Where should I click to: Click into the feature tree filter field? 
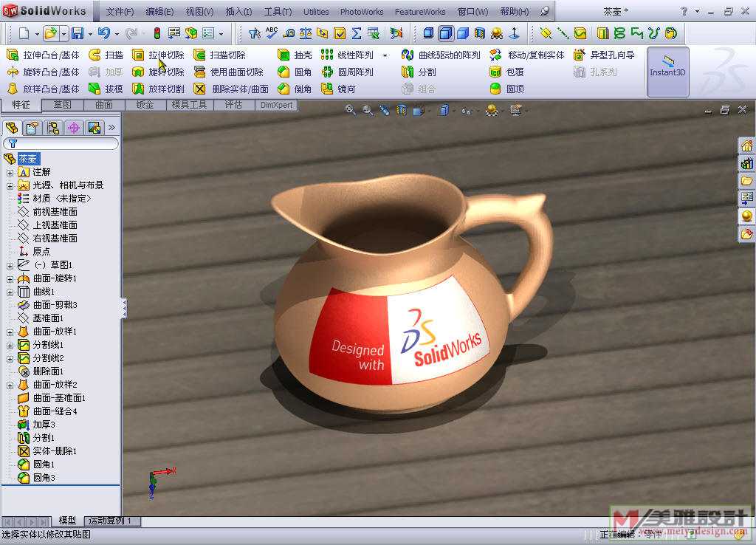(x=61, y=144)
